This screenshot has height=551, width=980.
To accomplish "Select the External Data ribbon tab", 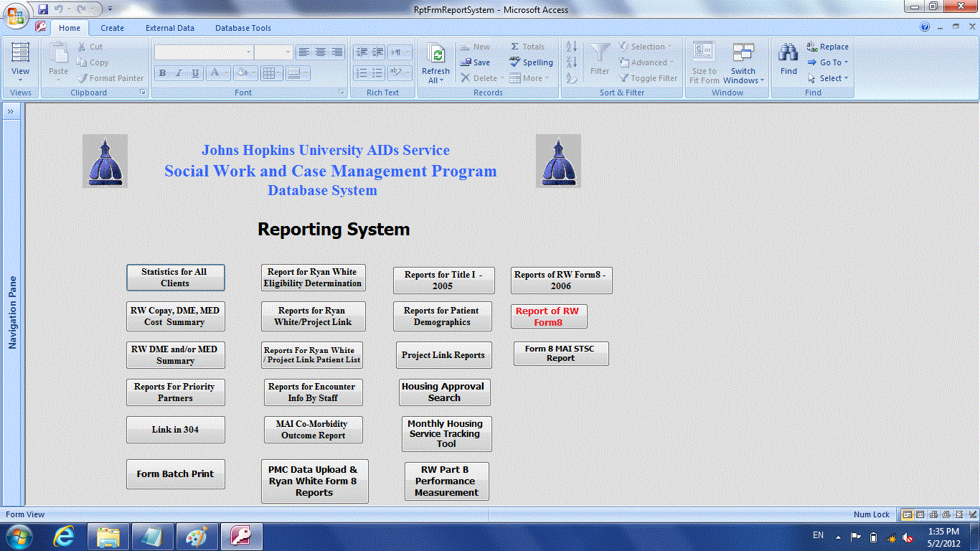I will pyautogui.click(x=170, y=28).
